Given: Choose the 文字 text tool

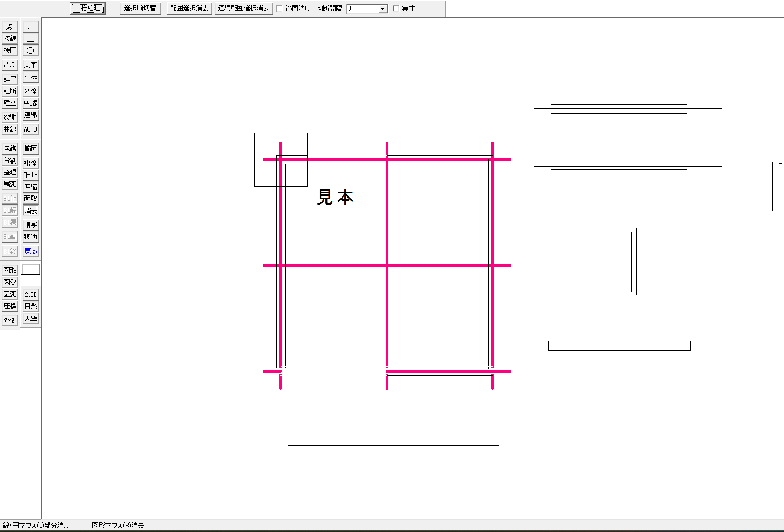Looking at the screenshot, I should [31, 64].
